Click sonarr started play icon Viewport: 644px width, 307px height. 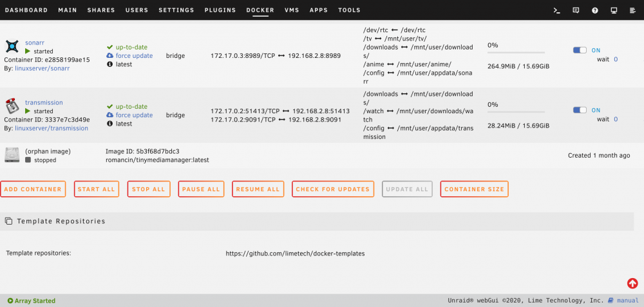click(28, 51)
